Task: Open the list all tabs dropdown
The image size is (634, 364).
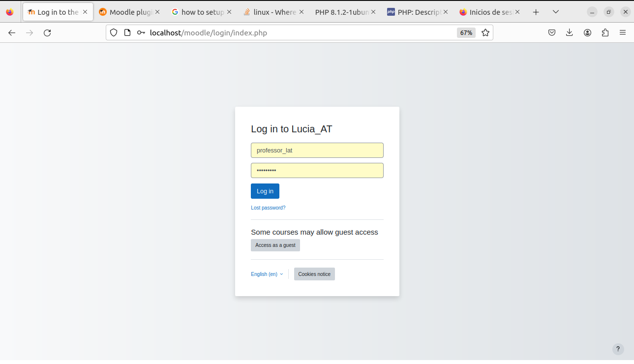Action: (556, 12)
